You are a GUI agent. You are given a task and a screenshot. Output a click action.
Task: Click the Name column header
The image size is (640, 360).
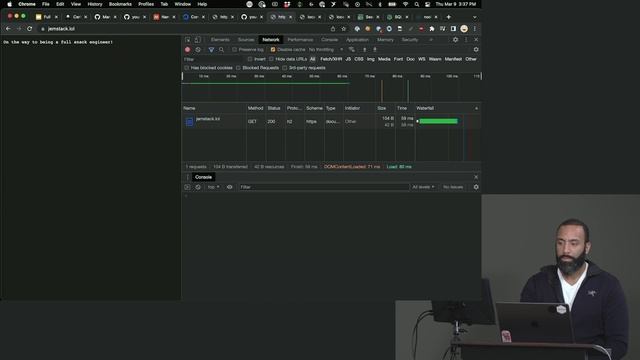[214, 108]
